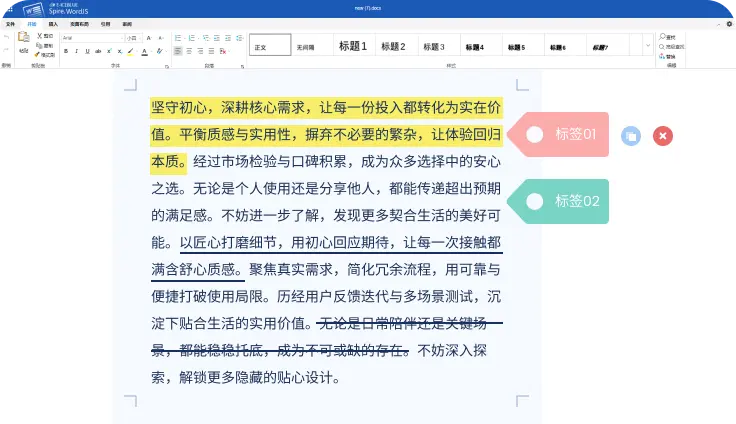Open the numbered list dropdown arrow

point(197,38)
